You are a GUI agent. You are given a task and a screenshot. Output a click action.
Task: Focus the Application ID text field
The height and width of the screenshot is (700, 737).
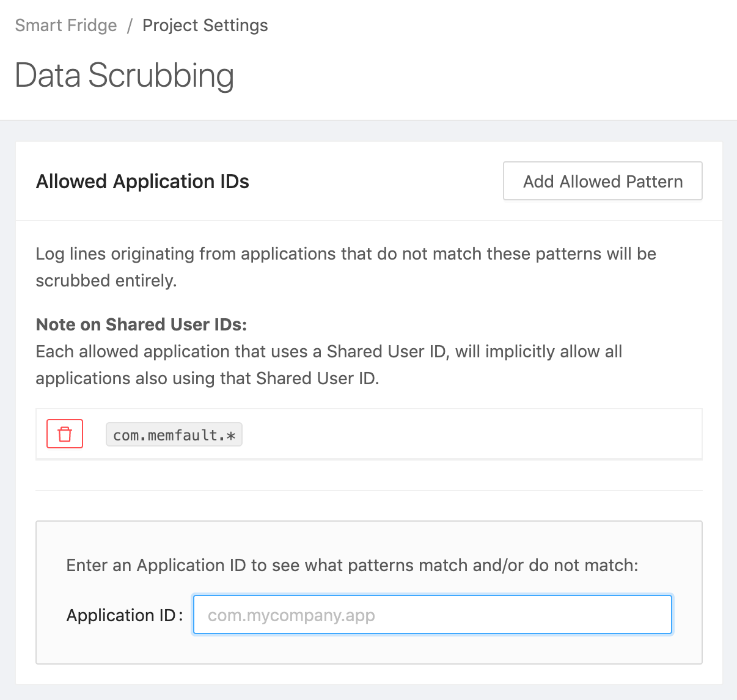(433, 615)
